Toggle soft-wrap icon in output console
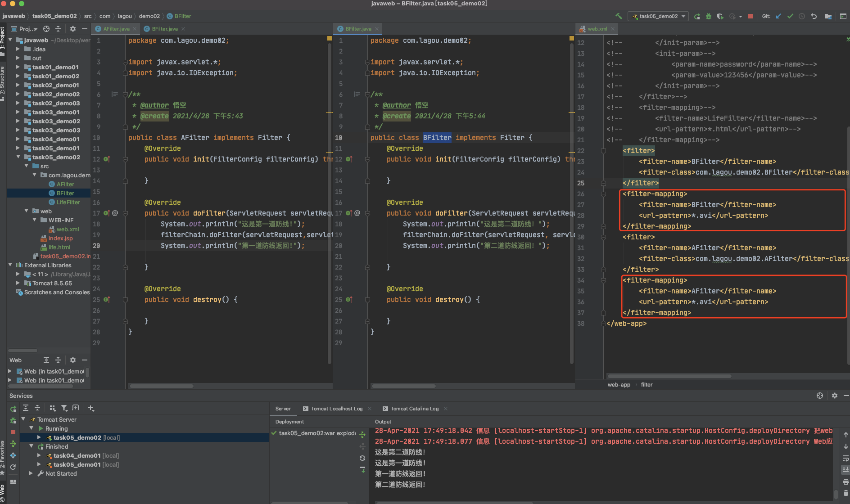 [x=845, y=458]
